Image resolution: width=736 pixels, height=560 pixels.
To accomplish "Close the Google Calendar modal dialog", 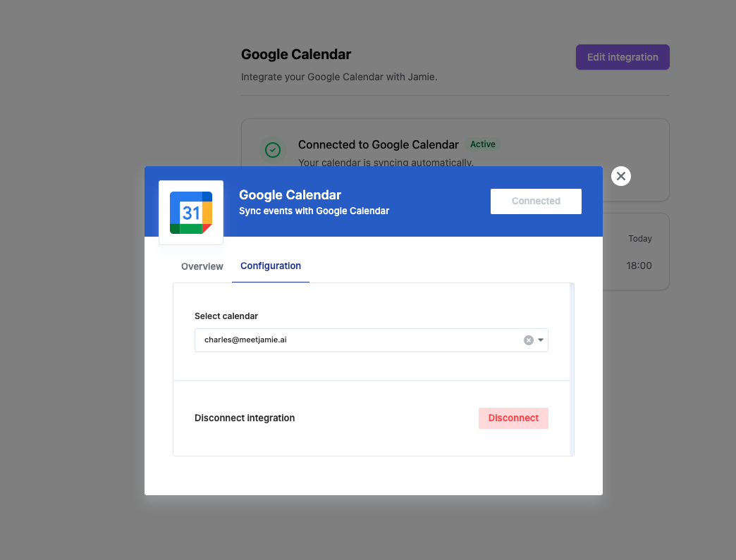I will click(x=620, y=176).
